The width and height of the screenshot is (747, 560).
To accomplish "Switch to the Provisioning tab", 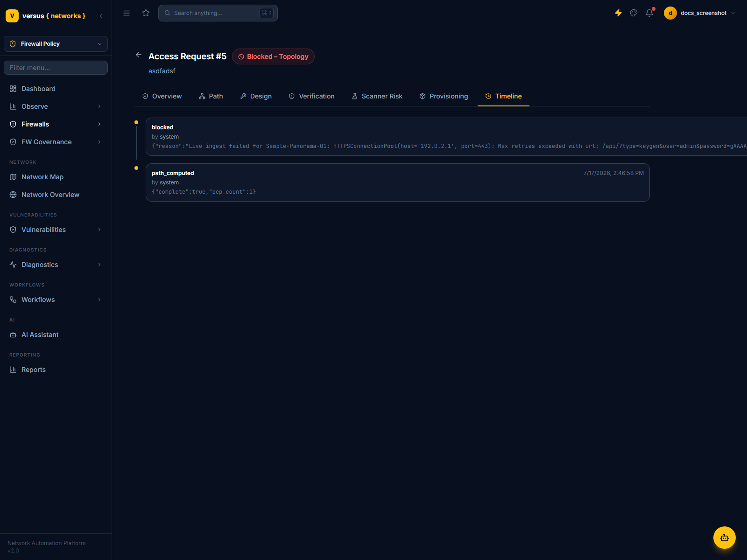I will (x=444, y=96).
